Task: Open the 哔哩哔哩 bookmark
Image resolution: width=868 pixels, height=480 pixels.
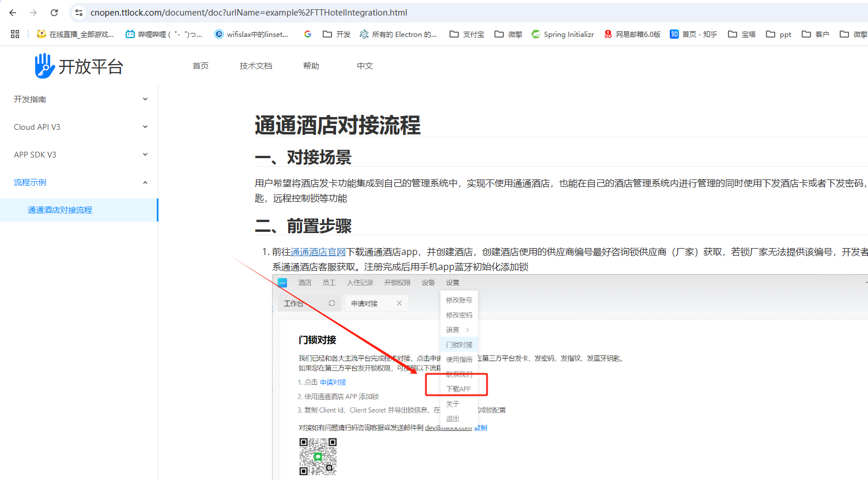Action: pyautogui.click(x=164, y=34)
